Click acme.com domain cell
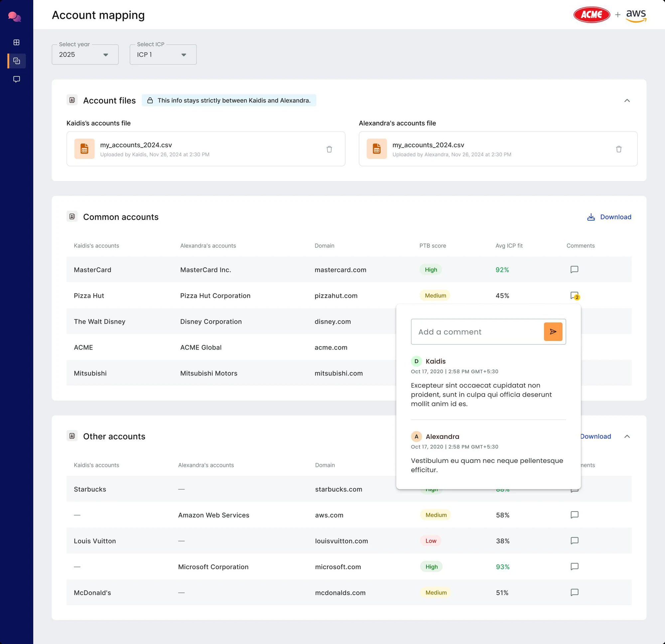Screen dimensions: 665x644 point(331,347)
